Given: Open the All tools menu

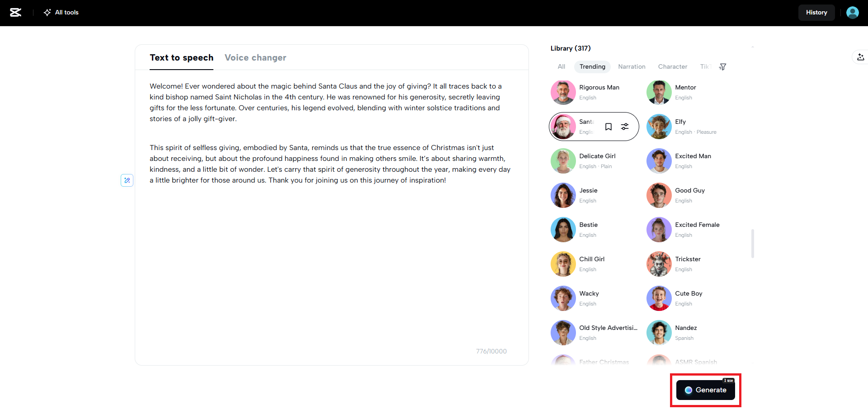Looking at the screenshot, I should pyautogui.click(x=61, y=13).
